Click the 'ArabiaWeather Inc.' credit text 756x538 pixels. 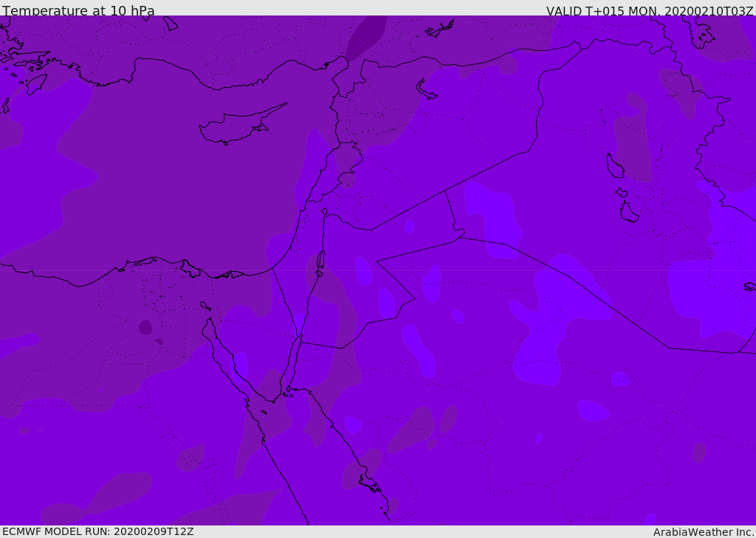[x=704, y=532]
